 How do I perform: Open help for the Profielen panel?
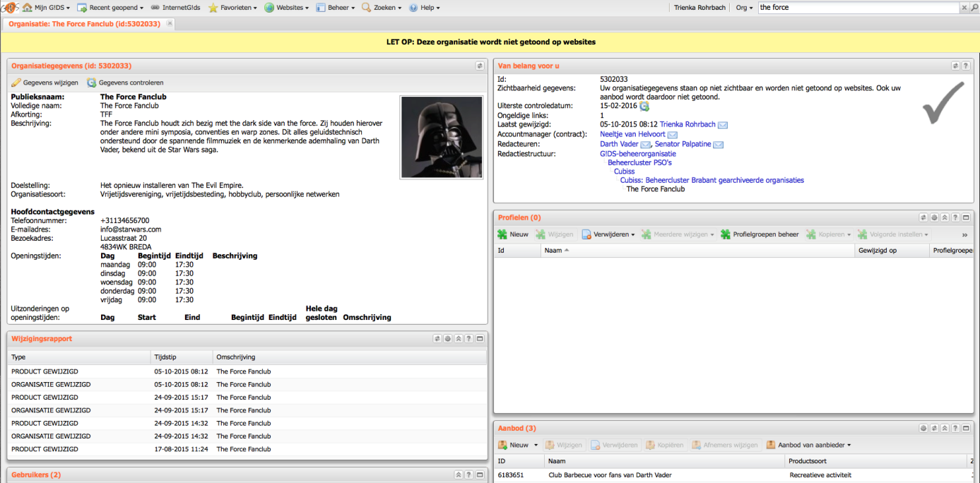click(x=955, y=217)
